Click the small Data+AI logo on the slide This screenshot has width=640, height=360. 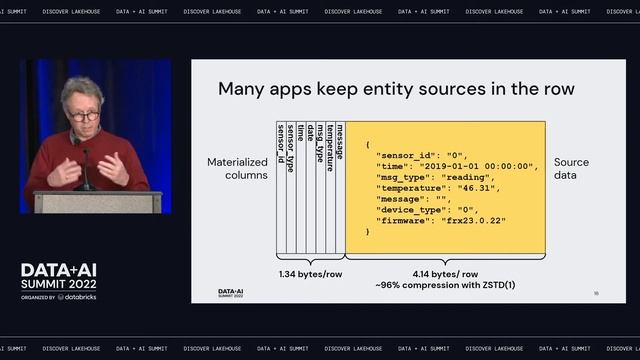(231, 293)
